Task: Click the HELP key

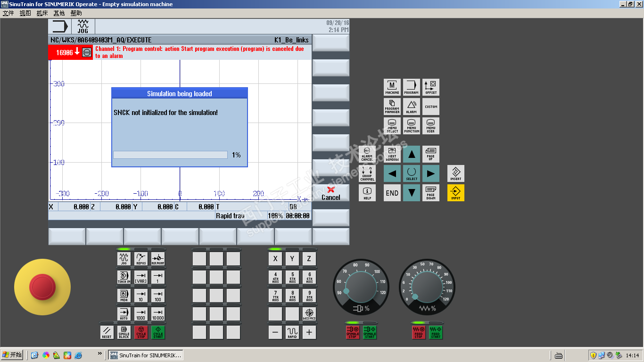Action: pos(367,193)
